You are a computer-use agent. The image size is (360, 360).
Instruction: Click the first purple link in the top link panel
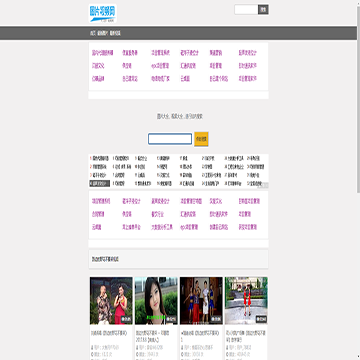(x=103, y=53)
